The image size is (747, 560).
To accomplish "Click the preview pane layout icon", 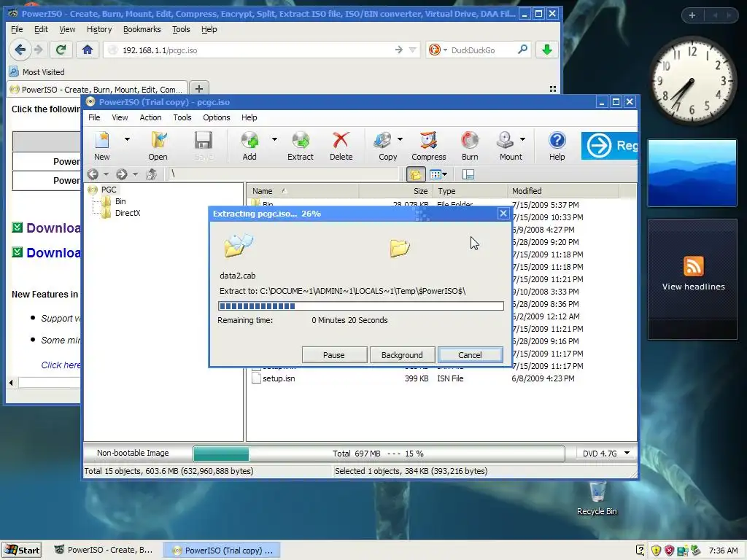I will (468, 175).
